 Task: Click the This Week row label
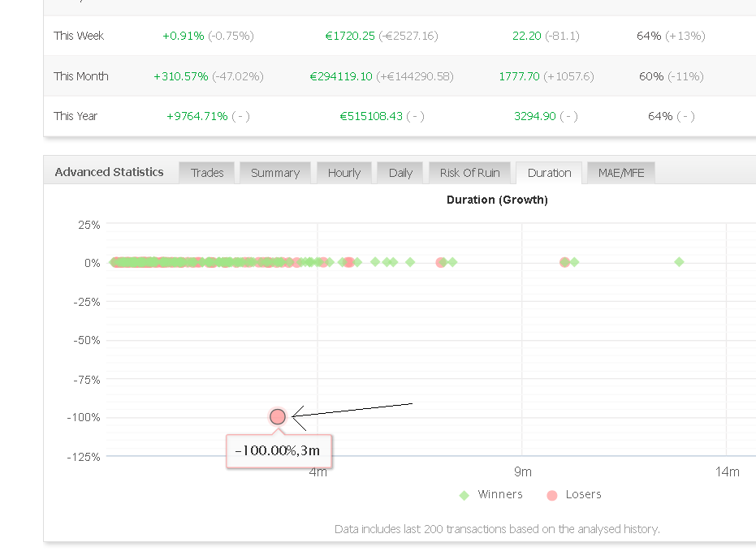(x=79, y=37)
